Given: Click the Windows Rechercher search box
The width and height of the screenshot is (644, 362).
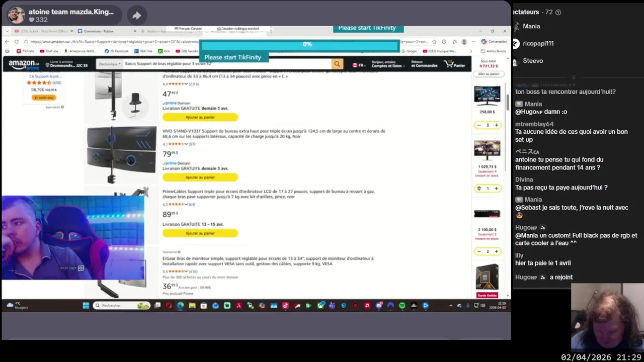Looking at the screenshot, I should pos(122,305).
